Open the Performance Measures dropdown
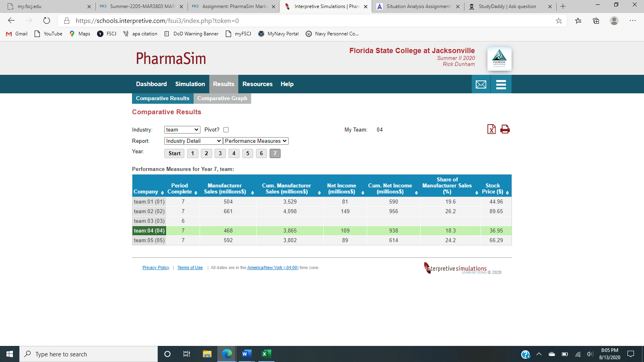This screenshot has width=644, height=362. pos(256,141)
